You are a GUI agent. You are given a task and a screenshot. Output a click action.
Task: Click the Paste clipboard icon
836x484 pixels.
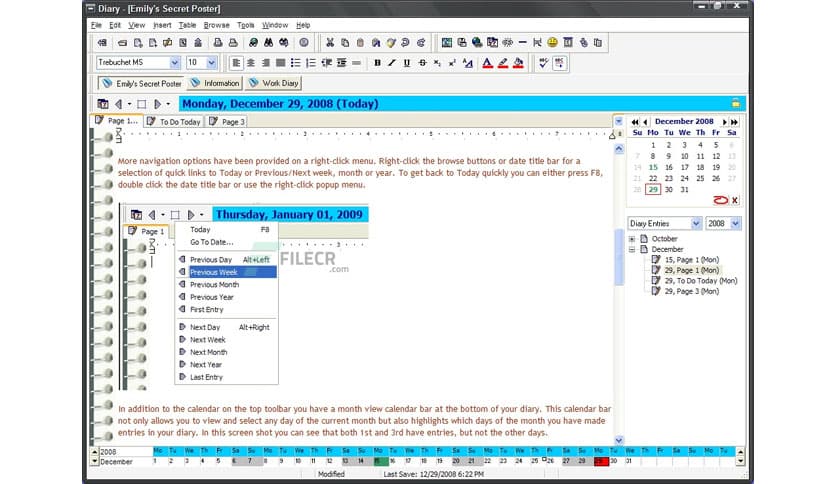click(x=360, y=43)
